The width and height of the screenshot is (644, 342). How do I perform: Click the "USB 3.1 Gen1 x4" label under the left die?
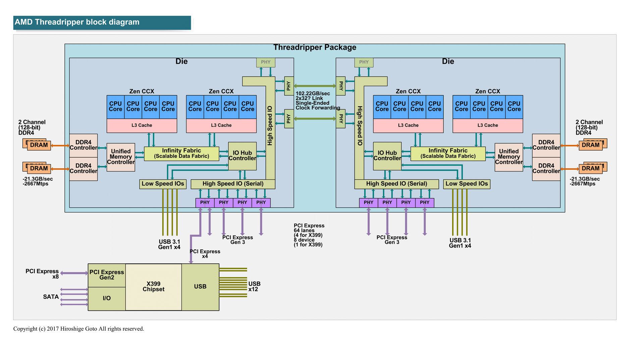169,244
